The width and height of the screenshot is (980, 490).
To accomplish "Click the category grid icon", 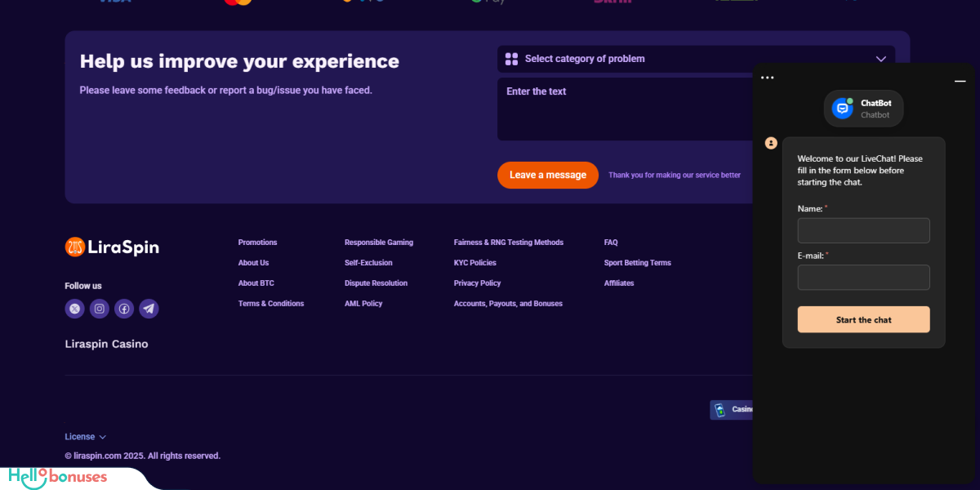I will (512, 59).
